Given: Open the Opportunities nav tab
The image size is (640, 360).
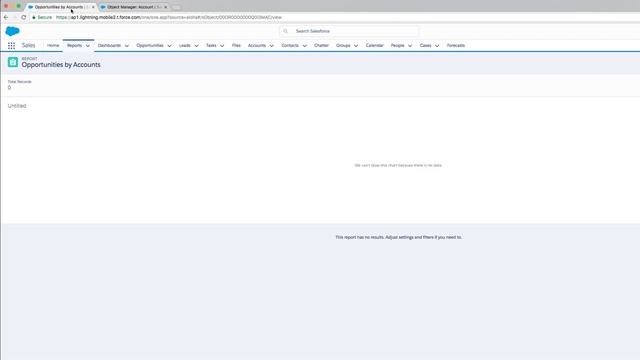Looking at the screenshot, I should (x=150, y=45).
